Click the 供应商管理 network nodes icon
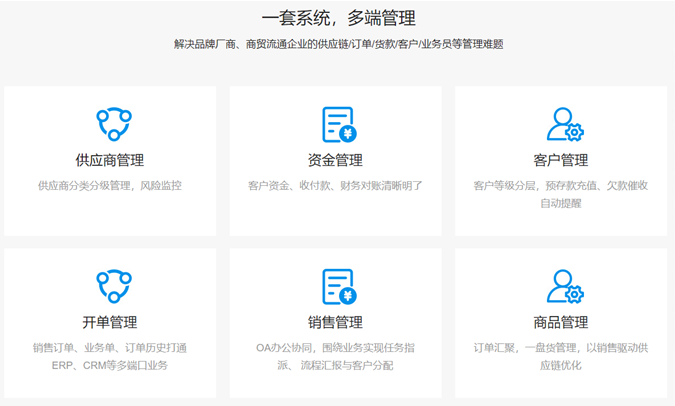This screenshot has width=675, height=406. point(113,123)
